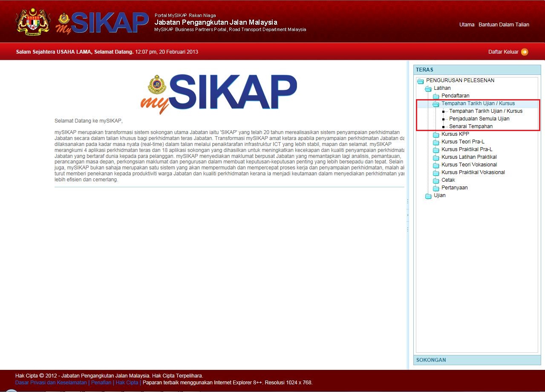Click the folder icon beside Ujian
Viewport: 545px width, 392px height.
coord(428,196)
